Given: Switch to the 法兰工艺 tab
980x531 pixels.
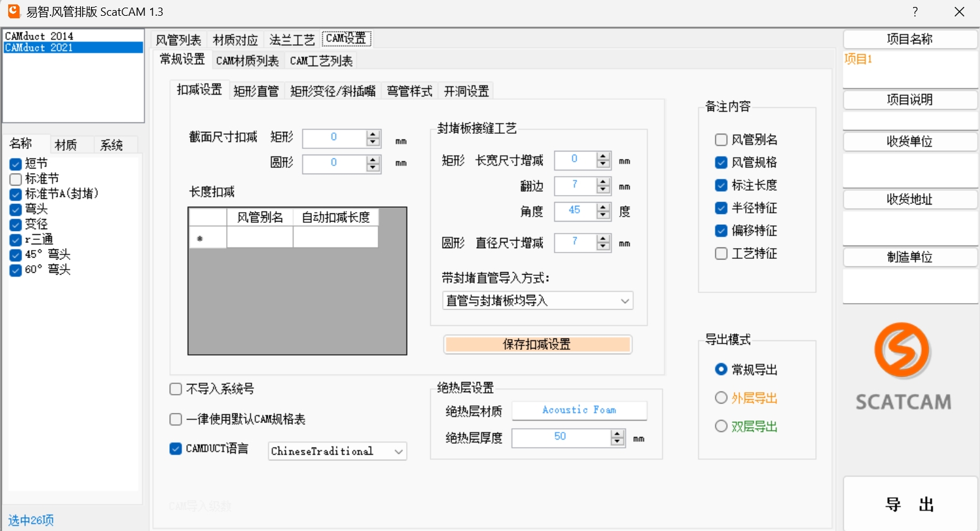Looking at the screenshot, I should 292,40.
